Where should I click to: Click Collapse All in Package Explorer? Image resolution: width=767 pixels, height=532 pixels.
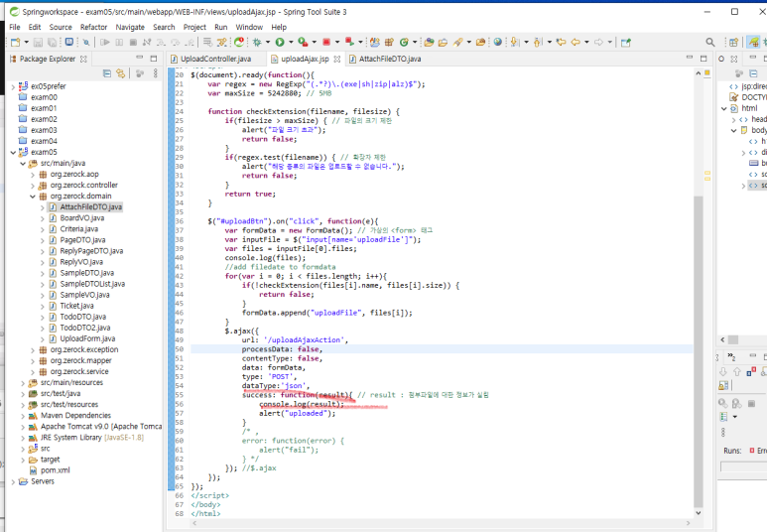pos(106,73)
